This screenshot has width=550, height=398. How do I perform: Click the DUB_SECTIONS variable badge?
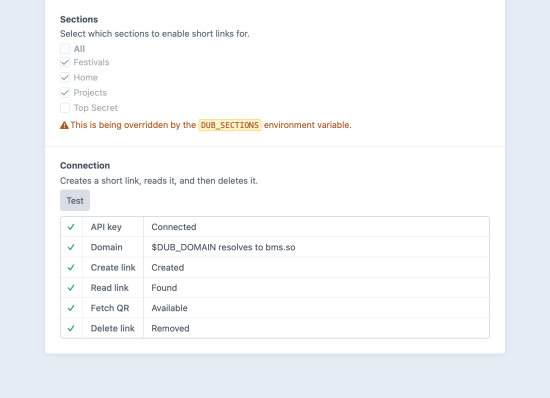[230, 125]
